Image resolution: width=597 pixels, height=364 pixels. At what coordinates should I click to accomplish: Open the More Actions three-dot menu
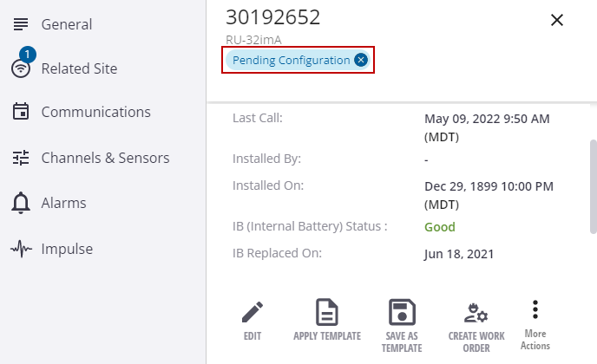(x=535, y=309)
